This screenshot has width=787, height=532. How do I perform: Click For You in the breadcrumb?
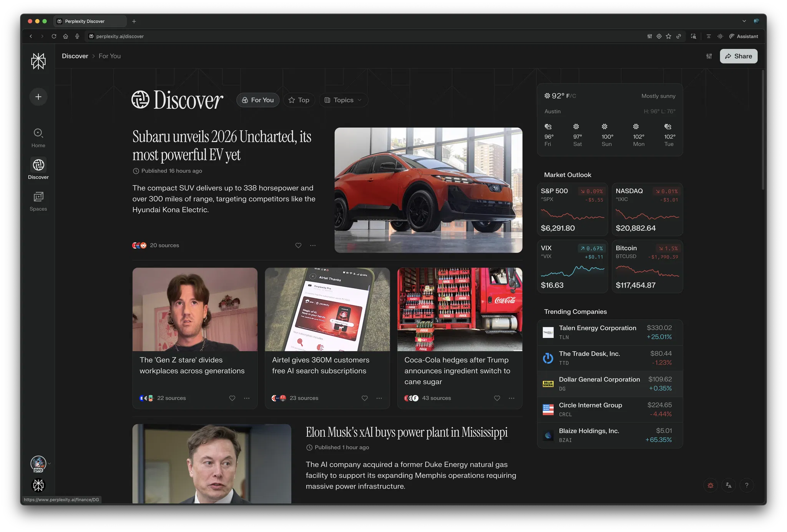click(x=110, y=56)
